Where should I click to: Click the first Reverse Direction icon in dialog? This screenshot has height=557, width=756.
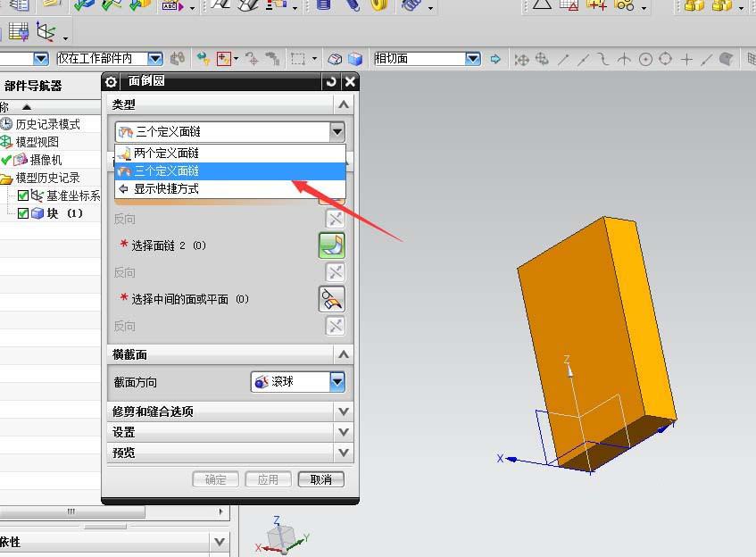tap(335, 219)
